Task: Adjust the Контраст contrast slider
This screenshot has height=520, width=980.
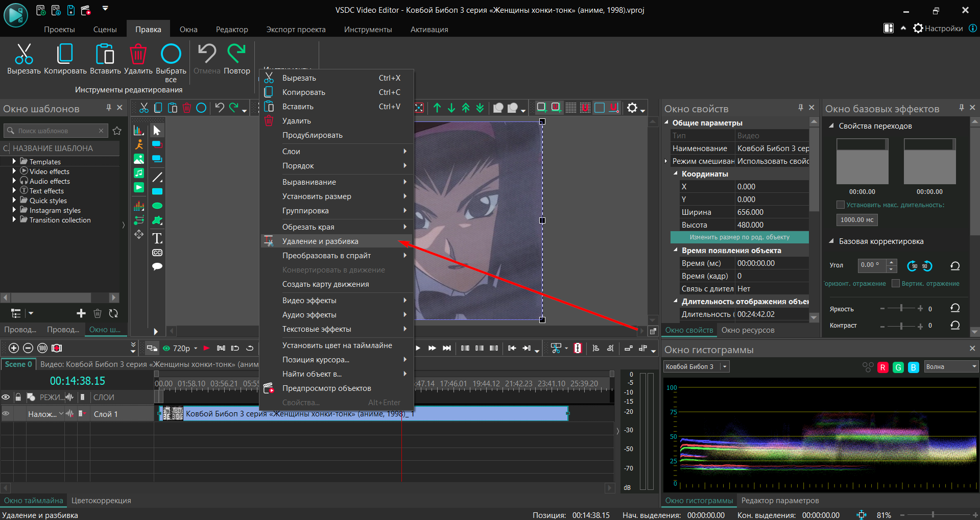Action: (x=901, y=326)
